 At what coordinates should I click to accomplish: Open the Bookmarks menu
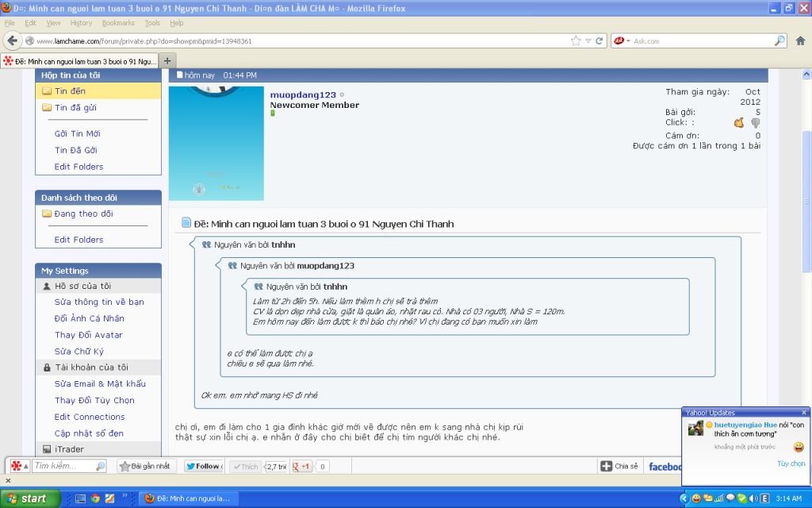(117, 23)
